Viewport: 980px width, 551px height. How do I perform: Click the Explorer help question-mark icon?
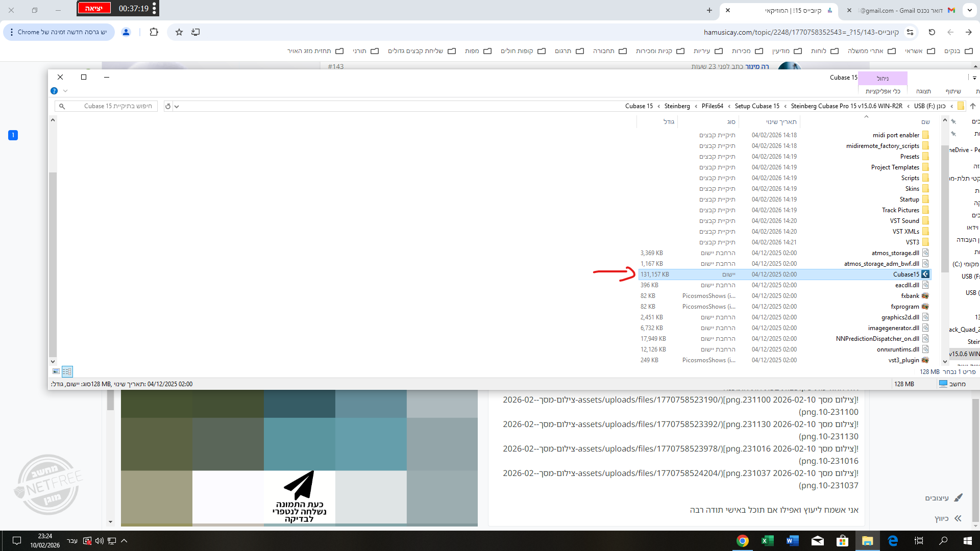[x=54, y=91]
